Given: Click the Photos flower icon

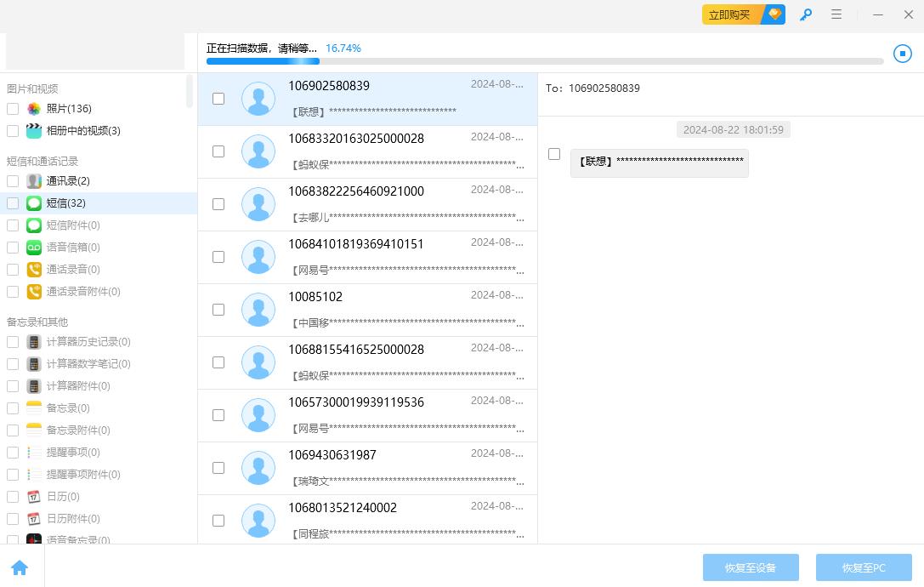Looking at the screenshot, I should click(x=34, y=109).
